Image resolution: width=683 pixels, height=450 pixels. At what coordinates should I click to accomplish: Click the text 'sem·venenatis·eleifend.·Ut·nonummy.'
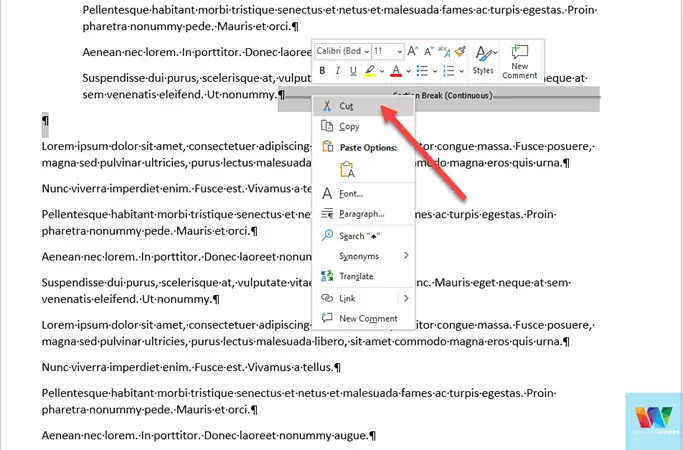180,95
